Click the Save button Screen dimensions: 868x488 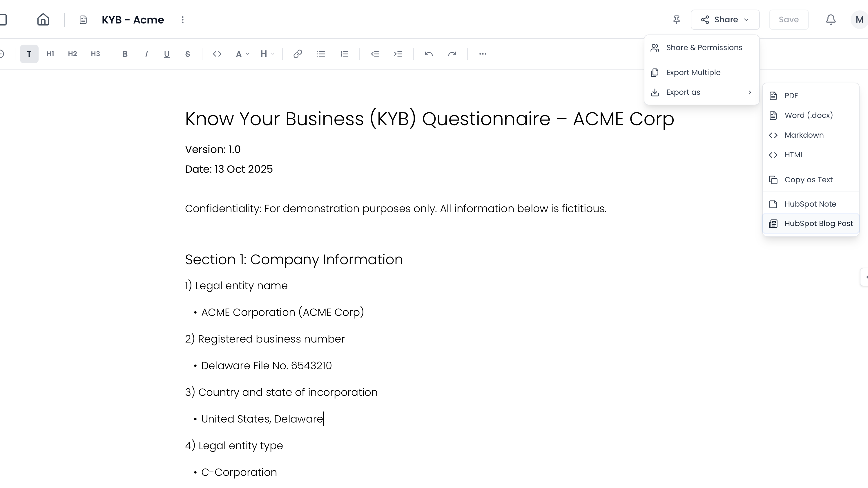point(789,19)
